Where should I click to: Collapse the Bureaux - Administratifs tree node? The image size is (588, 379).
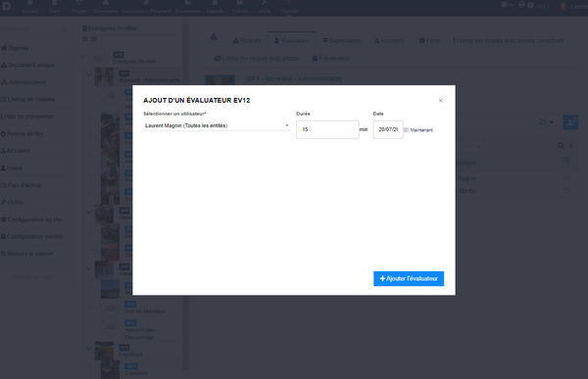click(89, 74)
